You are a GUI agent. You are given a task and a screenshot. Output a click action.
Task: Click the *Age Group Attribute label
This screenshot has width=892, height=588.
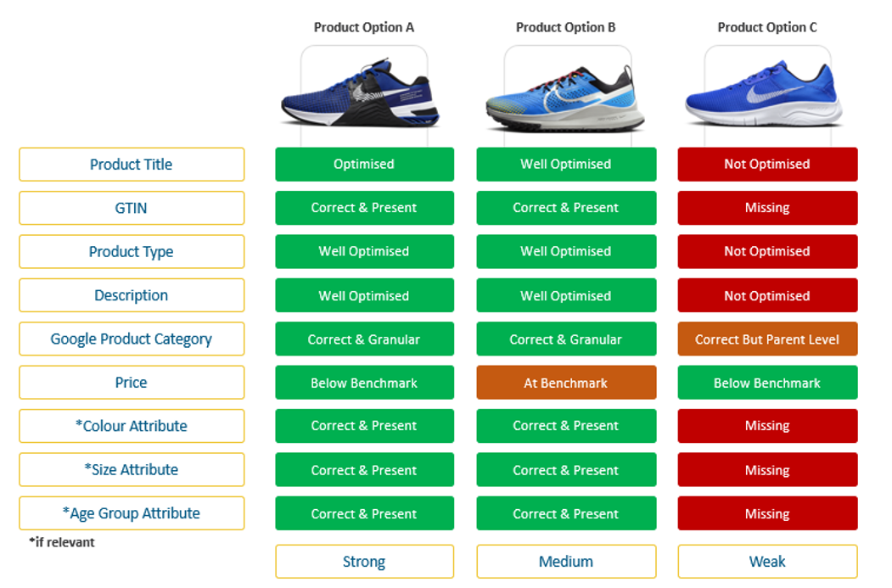132,513
